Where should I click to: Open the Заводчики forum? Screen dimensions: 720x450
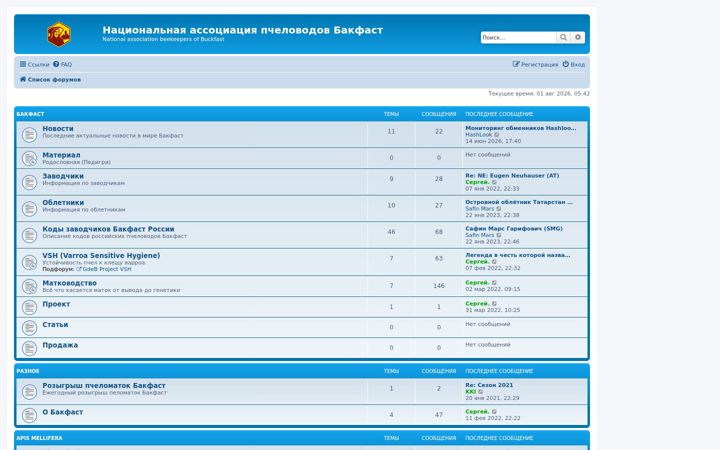click(63, 176)
